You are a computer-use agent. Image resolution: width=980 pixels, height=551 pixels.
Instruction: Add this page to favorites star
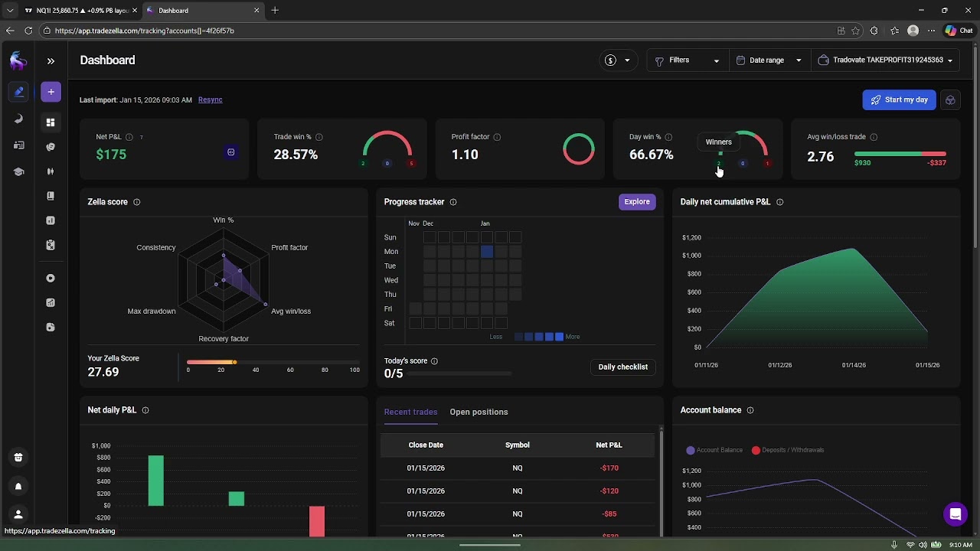[855, 31]
